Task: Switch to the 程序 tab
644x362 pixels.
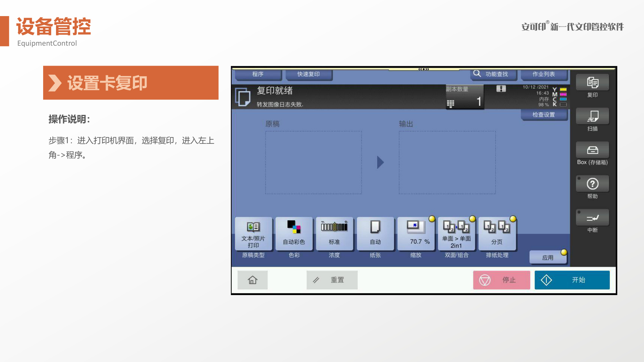Action: 258,74
